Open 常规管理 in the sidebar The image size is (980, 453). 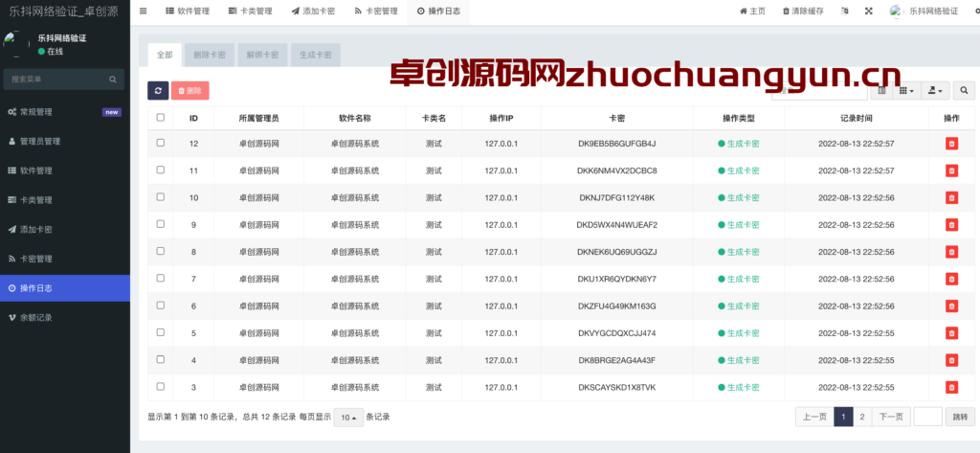(65, 112)
